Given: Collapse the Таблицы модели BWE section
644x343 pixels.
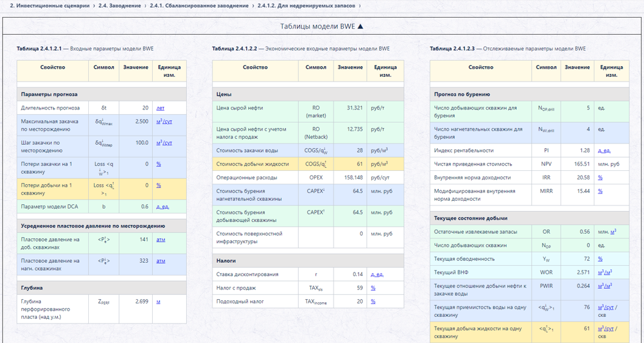Looking at the screenshot, I should click(321, 26).
